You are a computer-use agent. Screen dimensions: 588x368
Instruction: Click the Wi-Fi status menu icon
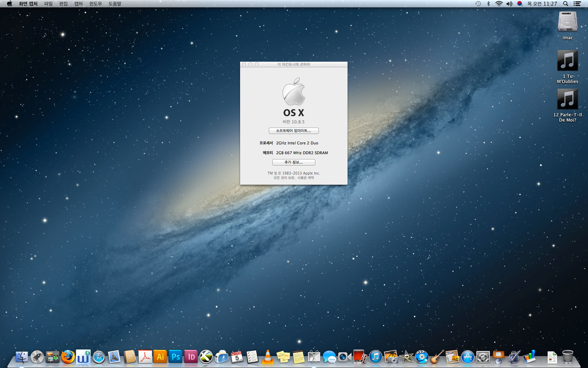click(x=499, y=4)
